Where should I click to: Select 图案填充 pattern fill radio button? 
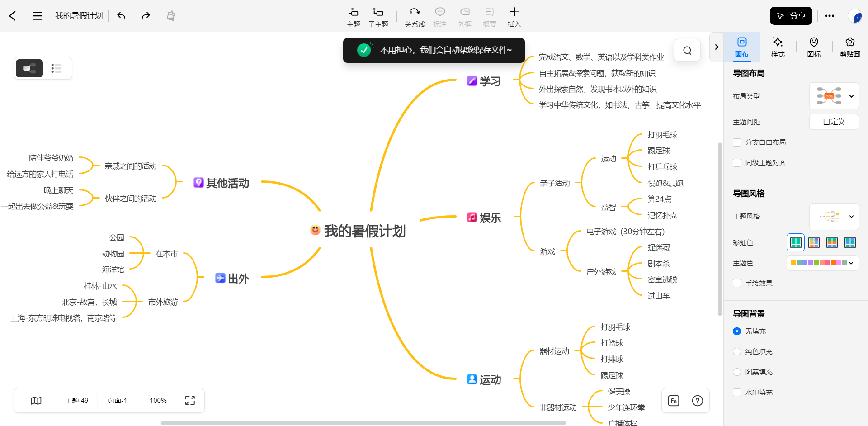[737, 372]
